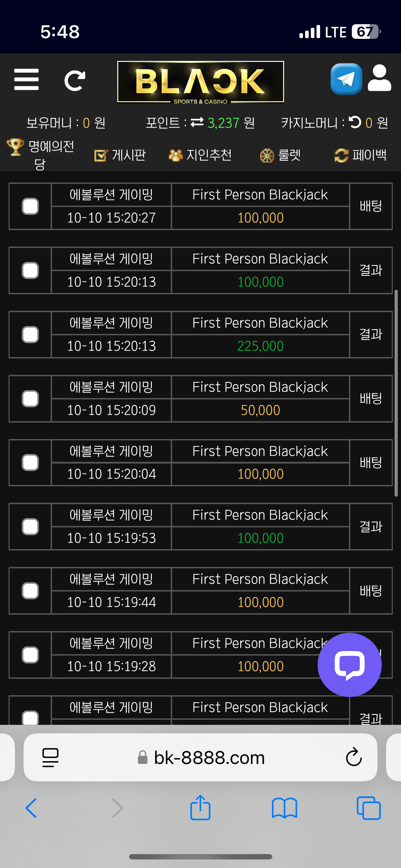Open the Safari tabs overview
Image resolution: width=401 pixels, height=868 pixels.
(x=369, y=808)
